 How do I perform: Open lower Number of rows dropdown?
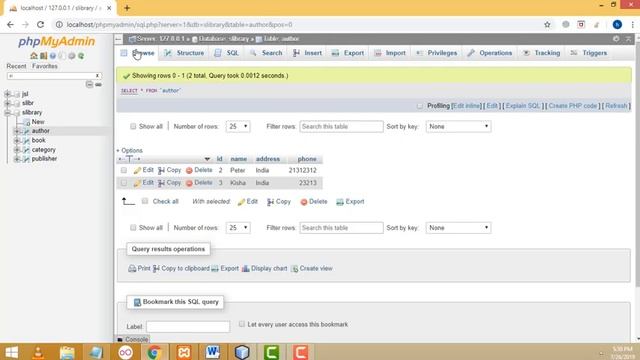coord(238,228)
